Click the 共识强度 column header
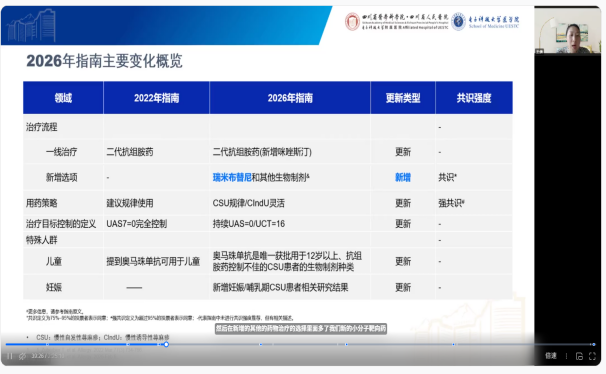The image size is (606, 374). click(474, 98)
